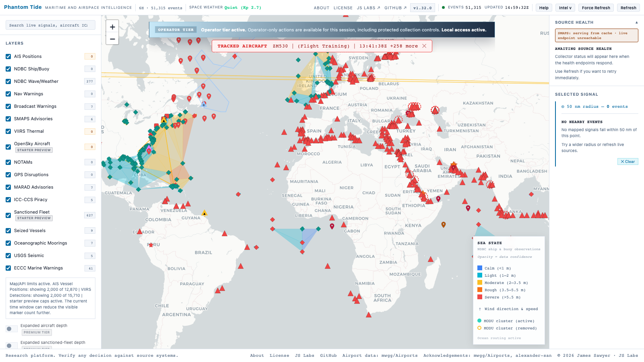Image resolution: width=644 pixels, height=362 pixels.
Task: Open the About page in top navigation
Action: [x=321, y=8]
